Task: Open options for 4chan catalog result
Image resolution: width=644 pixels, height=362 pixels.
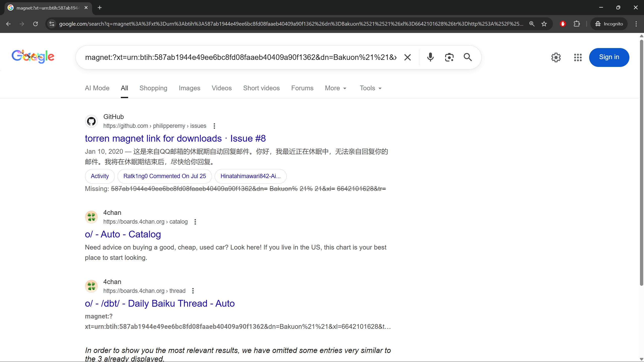Action: (x=195, y=222)
